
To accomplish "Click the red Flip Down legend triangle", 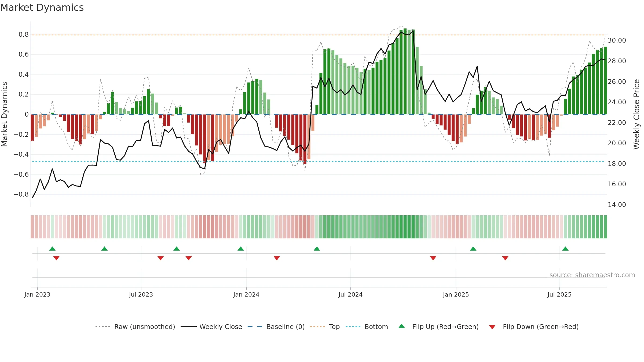I will pyautogui.click(x=492, y=327).
